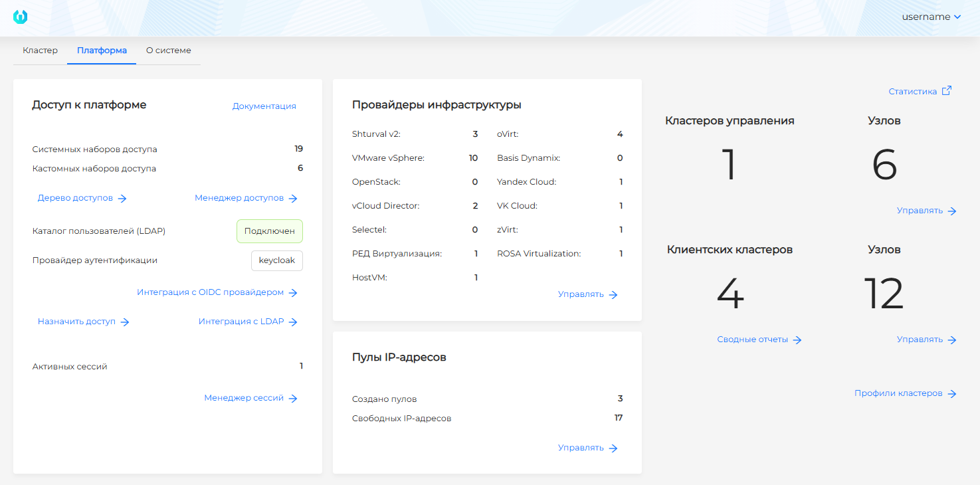The width and height of the screenshot is (980, 485).
Task: Click arrow icon beside Менеджер сессий
Action: pos(293,399)
